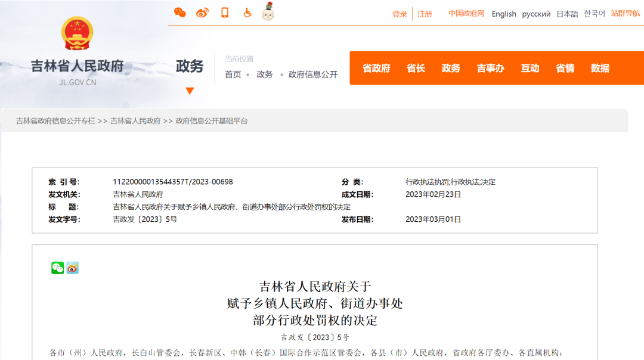The height and width of the screenshot is (360, 644).
Task: Click the 登录 login link
Action: click(x=400, y=14)
